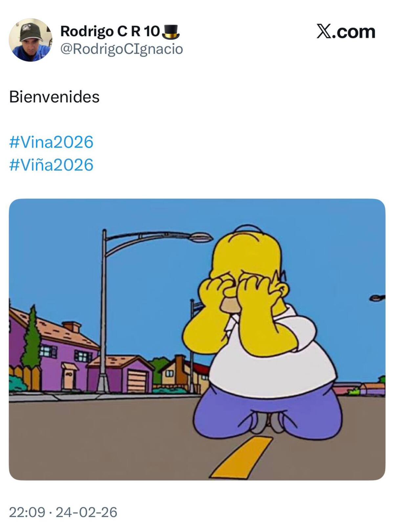This screenshot has height=532, width=394.
Task: Open the #Vina2026 hashtag link
Action: tap(51, 142)
